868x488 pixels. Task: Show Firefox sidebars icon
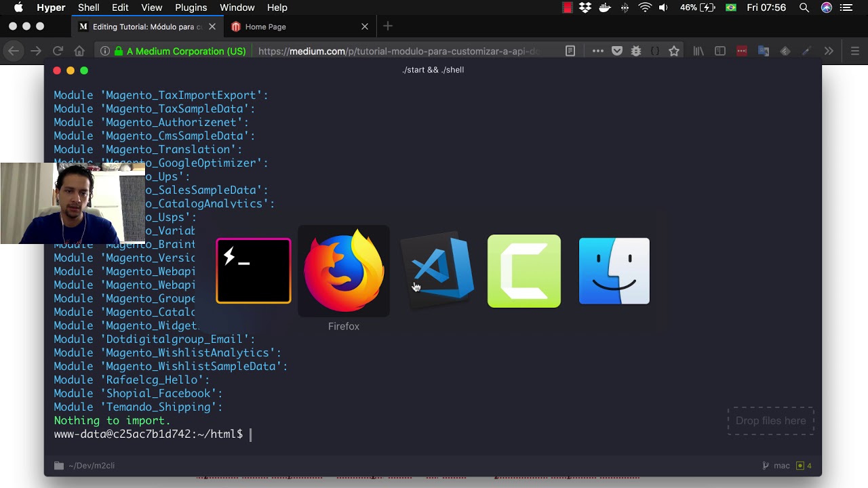720,51
